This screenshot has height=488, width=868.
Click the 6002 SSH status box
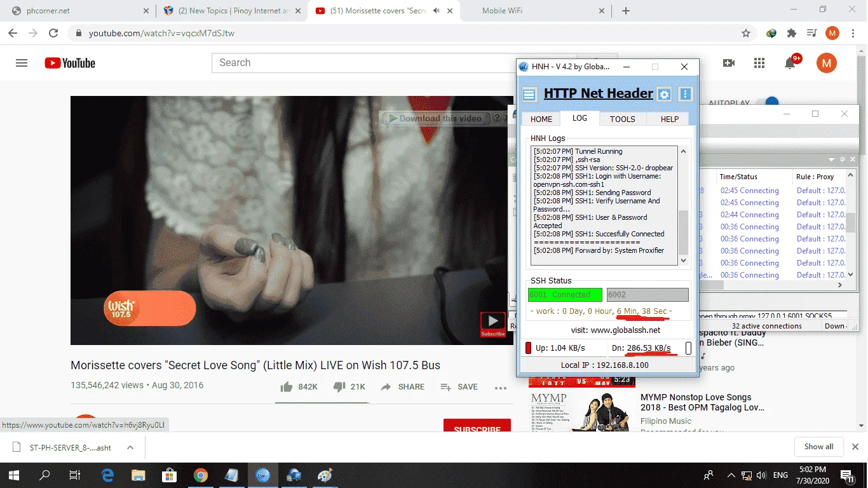click(x=648, y=295)
